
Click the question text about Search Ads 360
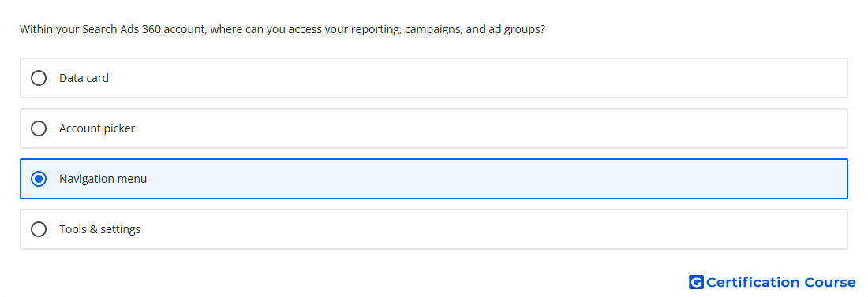282,29
